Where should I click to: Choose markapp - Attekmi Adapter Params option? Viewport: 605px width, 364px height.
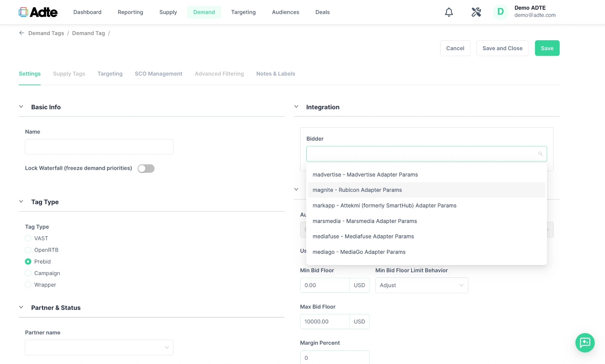[427, 205]
